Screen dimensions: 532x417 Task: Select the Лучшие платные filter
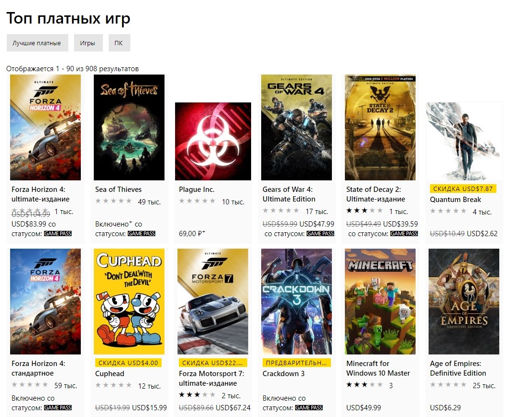(x=38, y=43)
